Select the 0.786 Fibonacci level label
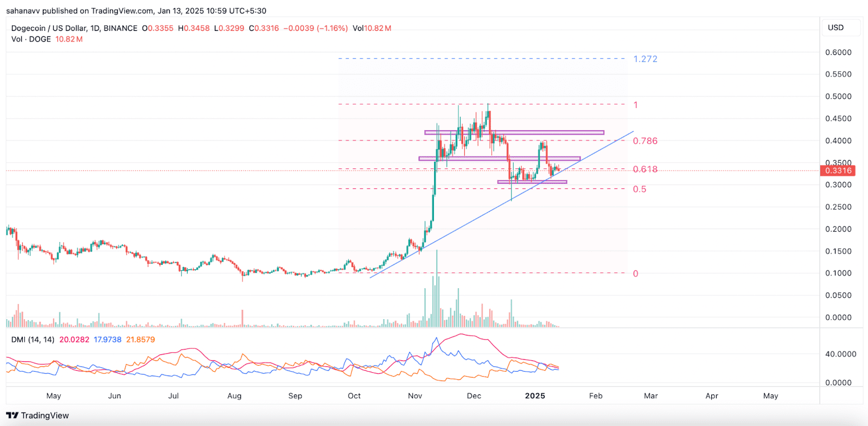 pyautogui.click(x=645, y=141)
